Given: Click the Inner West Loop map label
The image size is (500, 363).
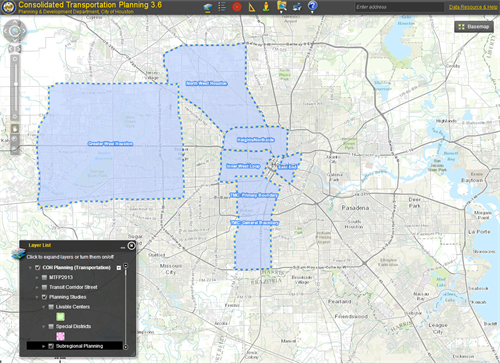Looking at the screenshot, I should (243, 166).
